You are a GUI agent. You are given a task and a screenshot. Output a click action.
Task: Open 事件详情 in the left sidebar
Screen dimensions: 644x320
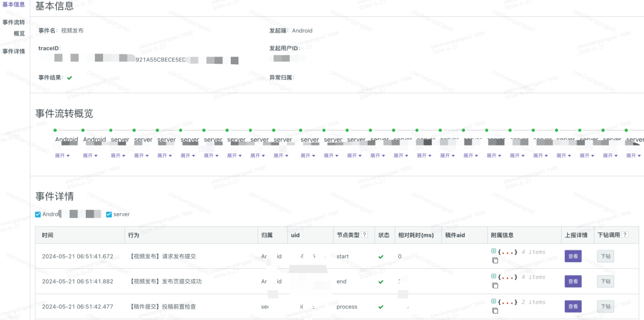click(14, 51)
